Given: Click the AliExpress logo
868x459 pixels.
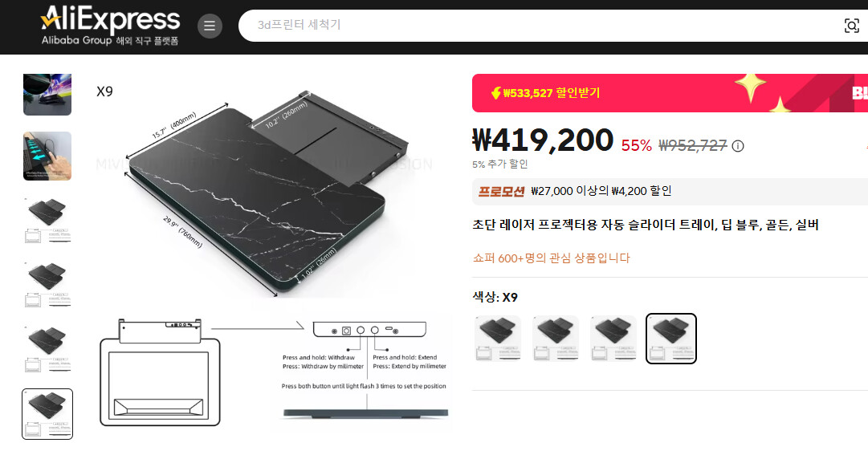Looking at the screenshot, I should [x=110, y=26].
